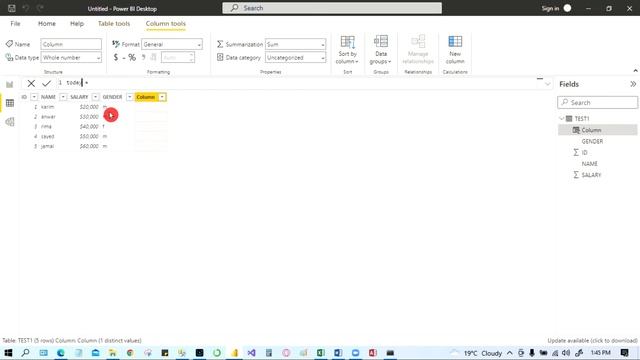Switch to the Home tab
640x360 pixels.
[x=47, y=24]
